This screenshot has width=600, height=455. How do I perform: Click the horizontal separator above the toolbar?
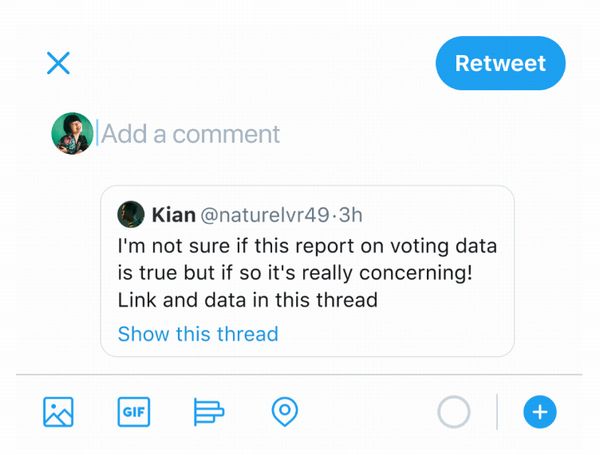click(299, 374)
